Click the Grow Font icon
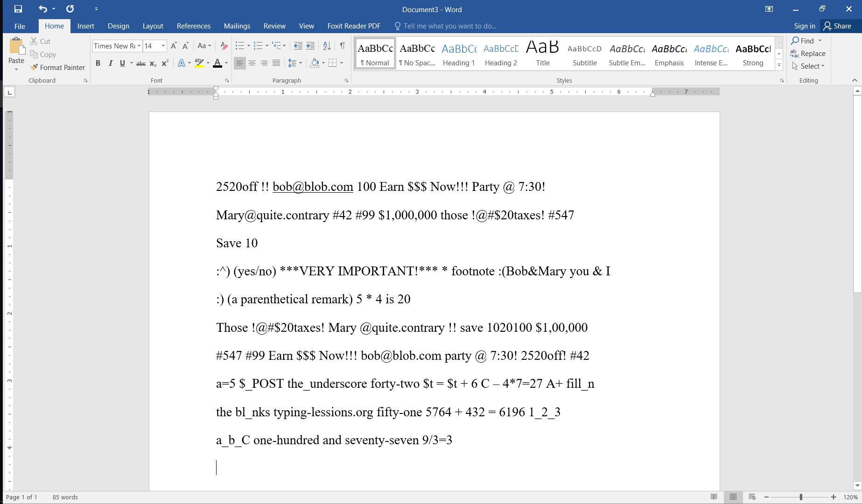Image resolution: width=862 pixels, height=504 pixels. 174,46
